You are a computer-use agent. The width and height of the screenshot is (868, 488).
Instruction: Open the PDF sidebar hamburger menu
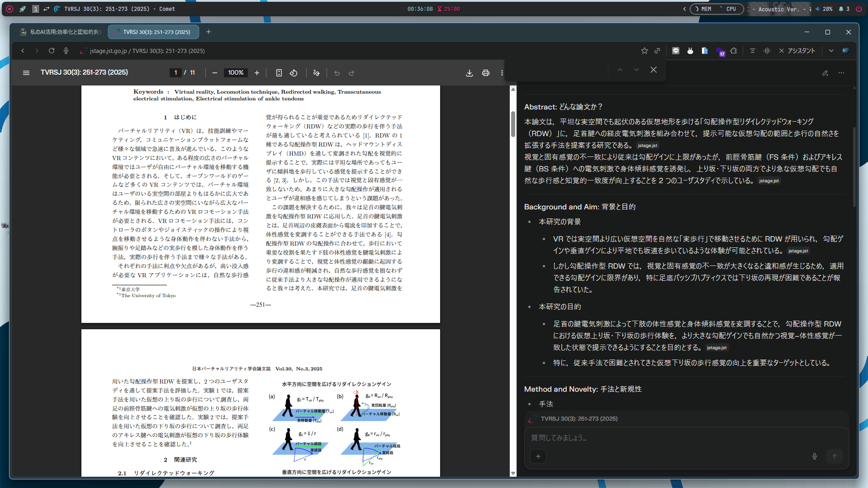26,73
